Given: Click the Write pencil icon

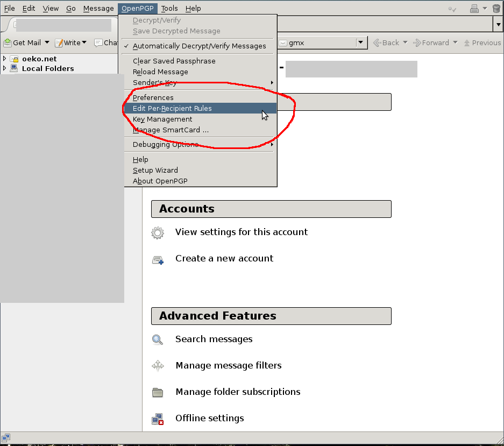Looking at the screenshot, I should pos(59,43).
